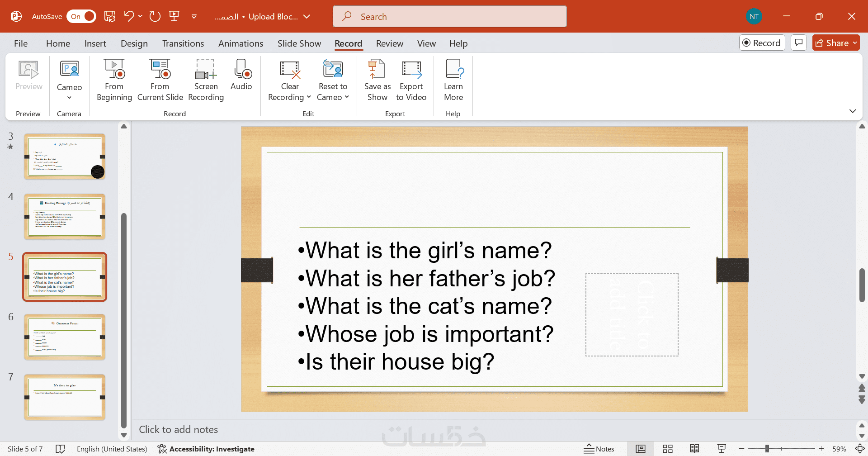The height and width of the screenshot is (456, 868).
Task: Start recording From Beginning
Action: click(114, 80)
